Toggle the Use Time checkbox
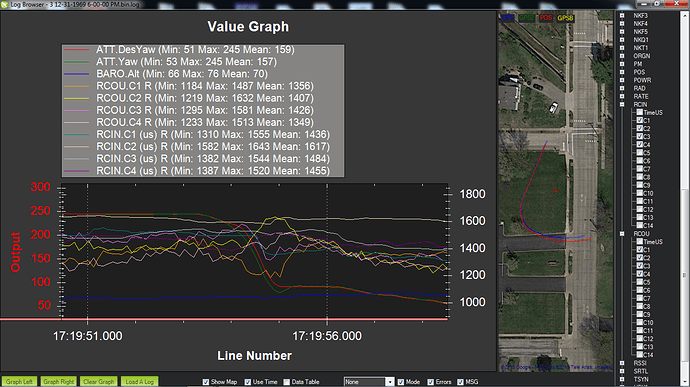The width and height of the screenshot is (690, 387). pyautogui.click(x=248, y=382)
